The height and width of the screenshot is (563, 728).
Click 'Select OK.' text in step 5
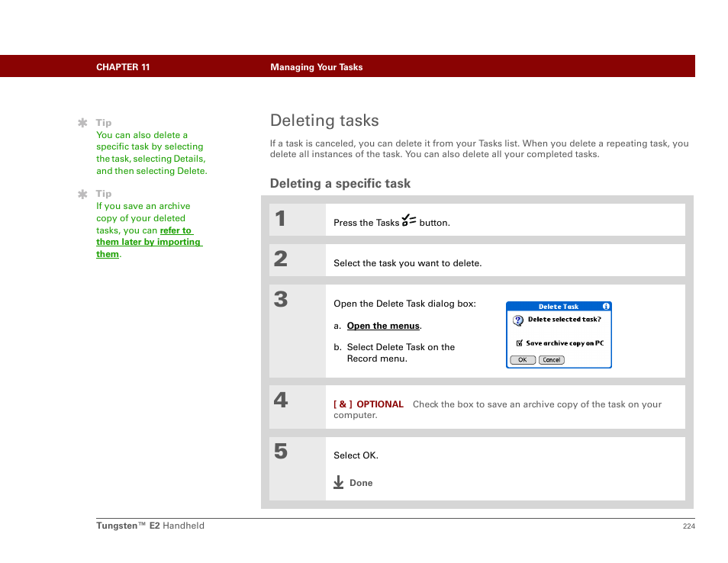click(x=356, y=455)
